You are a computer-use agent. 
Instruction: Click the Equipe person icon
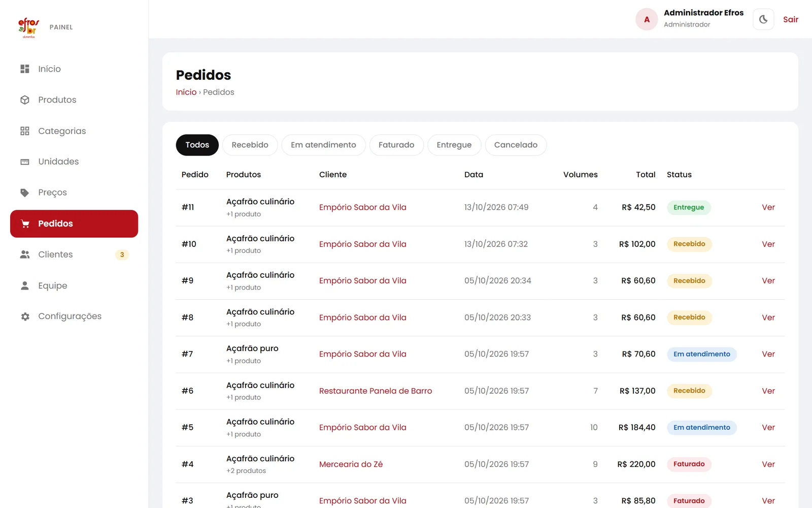click(25, 285)
